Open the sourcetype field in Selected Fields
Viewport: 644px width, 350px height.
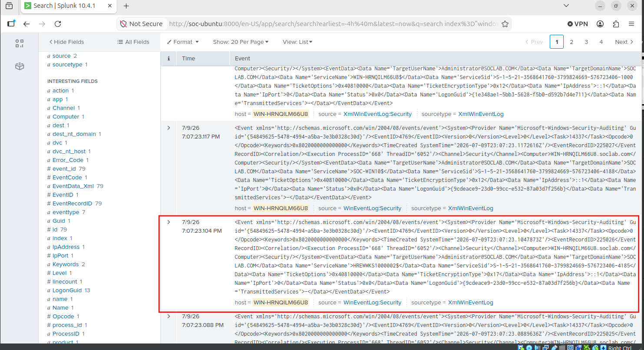coord(67,65)
